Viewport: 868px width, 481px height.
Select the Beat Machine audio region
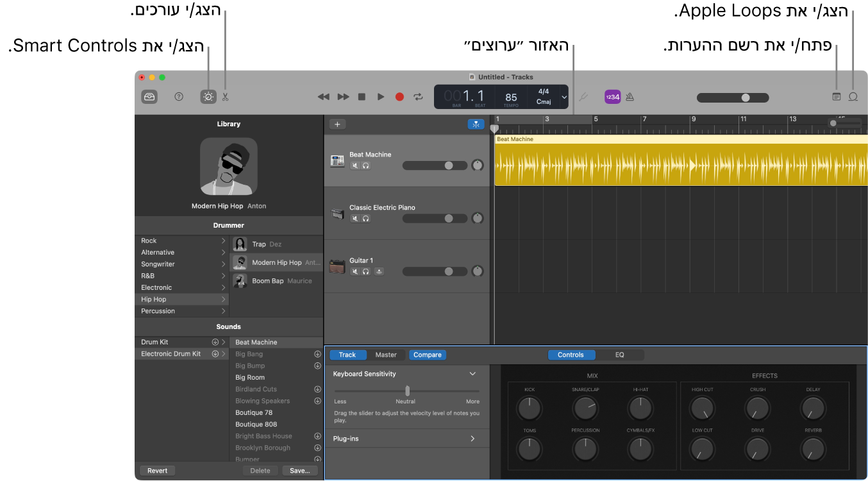(x=681, y=160)
